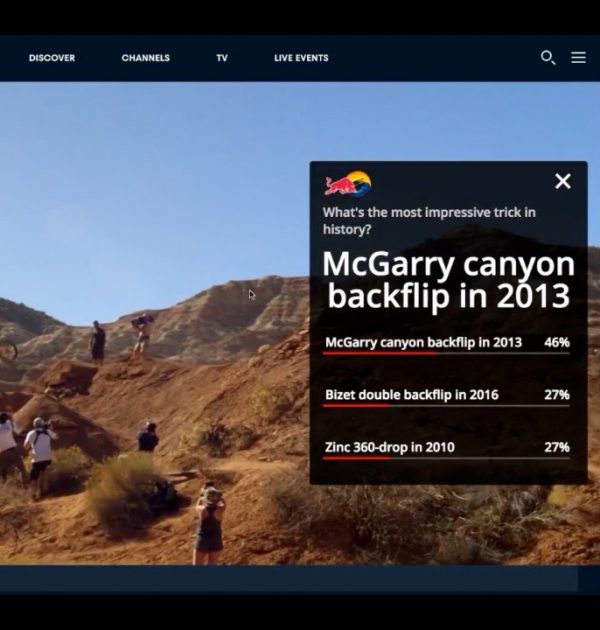Go to the Discover menu item
The image size is (600, 630).
point(52,58)
